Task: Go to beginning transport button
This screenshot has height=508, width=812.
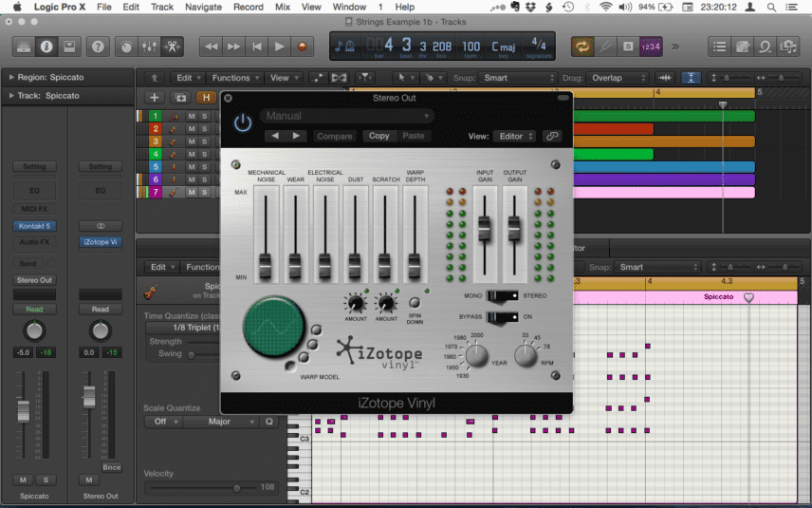Action: [256, 47]
